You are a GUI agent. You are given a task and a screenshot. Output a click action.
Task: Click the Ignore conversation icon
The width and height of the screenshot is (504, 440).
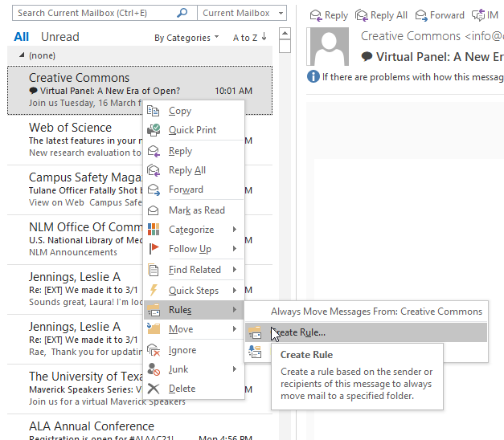pyautogui.click(x=154, y=350)
